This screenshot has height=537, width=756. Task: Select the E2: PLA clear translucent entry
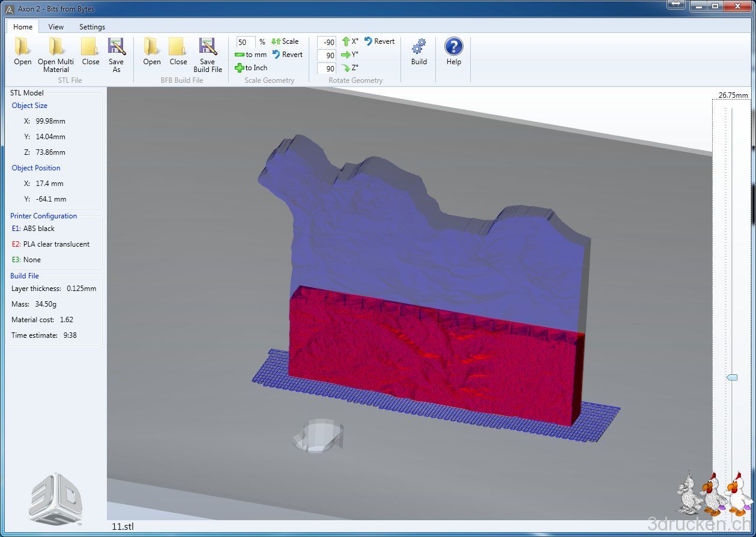(x=50, y=244)
